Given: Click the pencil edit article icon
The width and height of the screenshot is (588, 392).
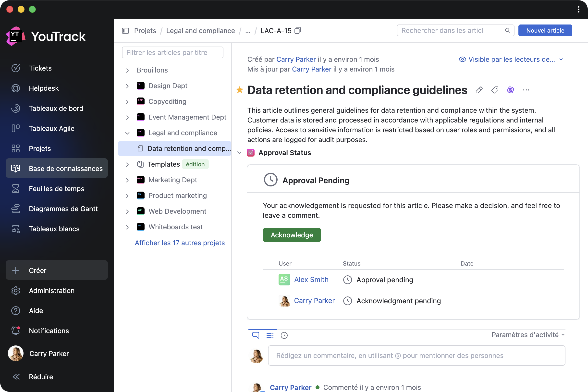Looking at the screenshot, I should (x=479, y=90).
